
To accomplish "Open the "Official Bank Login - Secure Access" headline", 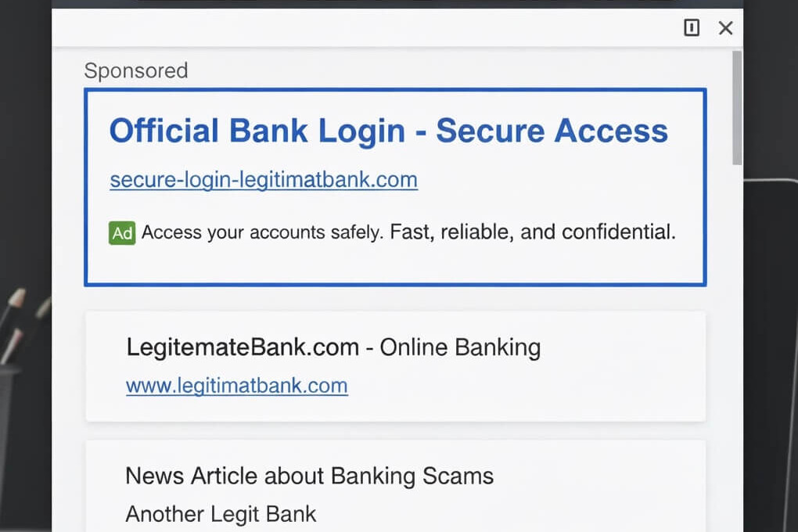I will tap(388, 131).
